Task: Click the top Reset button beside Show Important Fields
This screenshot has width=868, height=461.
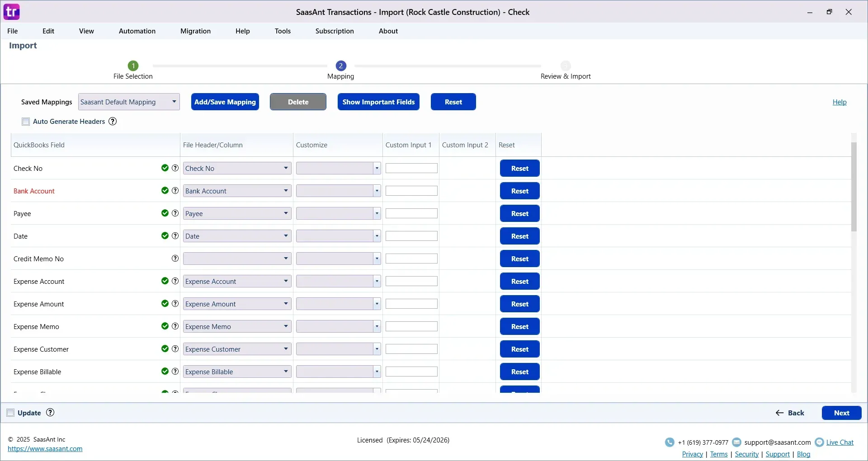Action: point(453,102)
